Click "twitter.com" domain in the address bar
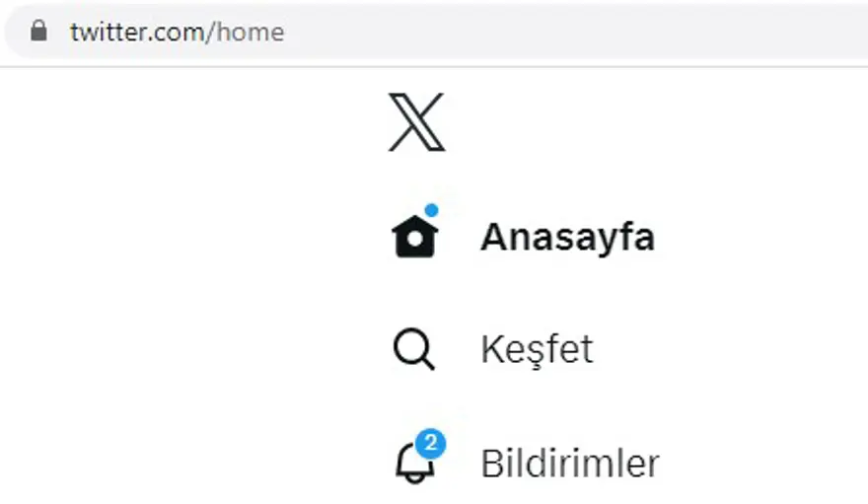Viewport: 868px width, 504px height. [x=136, y=33]
